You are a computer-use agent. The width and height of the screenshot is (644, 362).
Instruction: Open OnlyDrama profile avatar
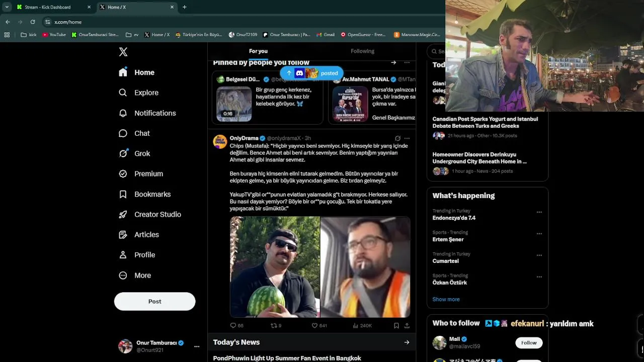click(220, 142)
